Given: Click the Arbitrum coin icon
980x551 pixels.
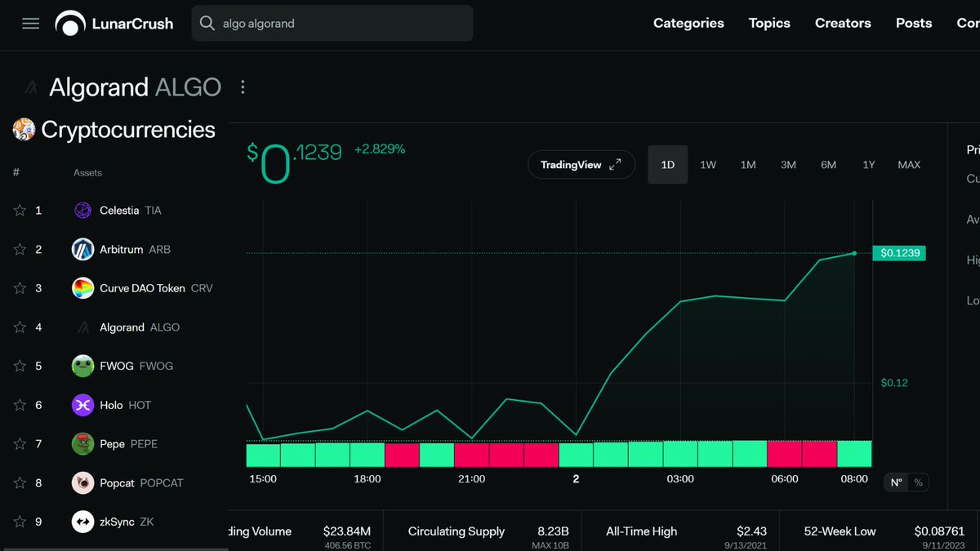Looking at the screenshot, I should tap(83, 250).
